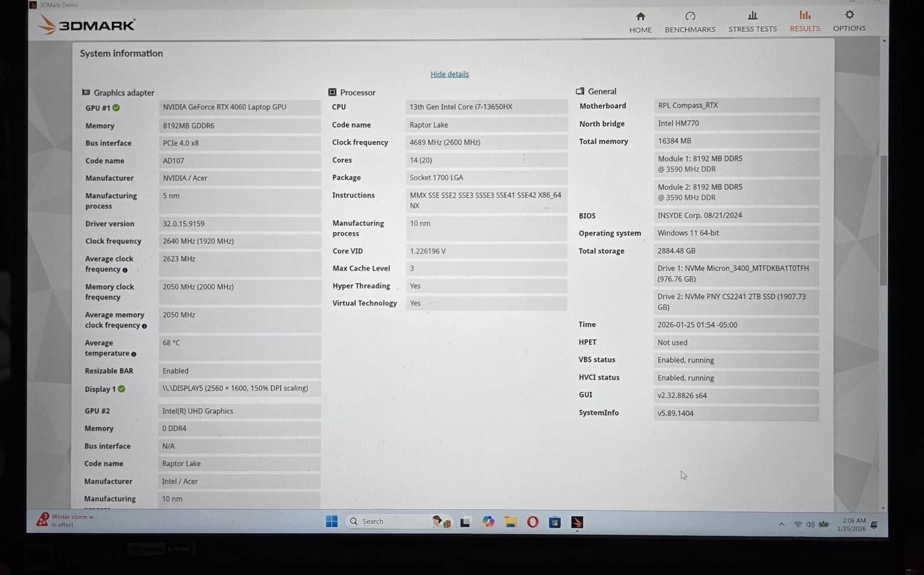Click the scrollbar up arrow
Screen dimensions: 924x575
pos(884,40)
